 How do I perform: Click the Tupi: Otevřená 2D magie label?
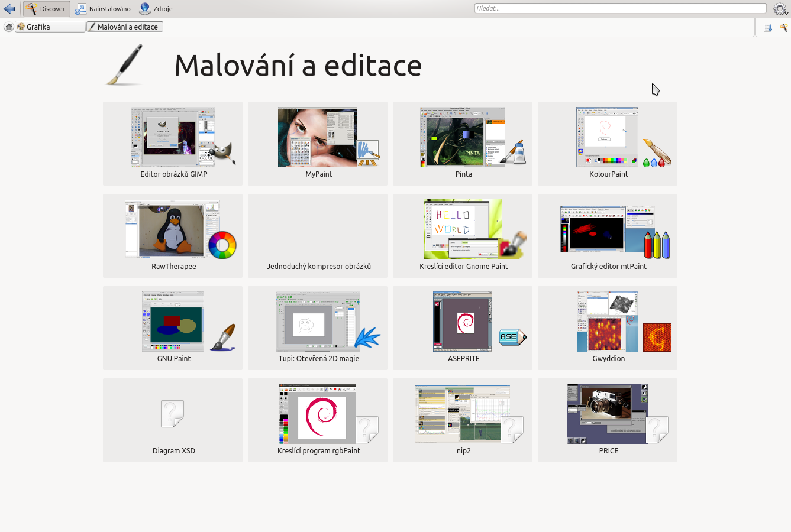click(319, 359)
